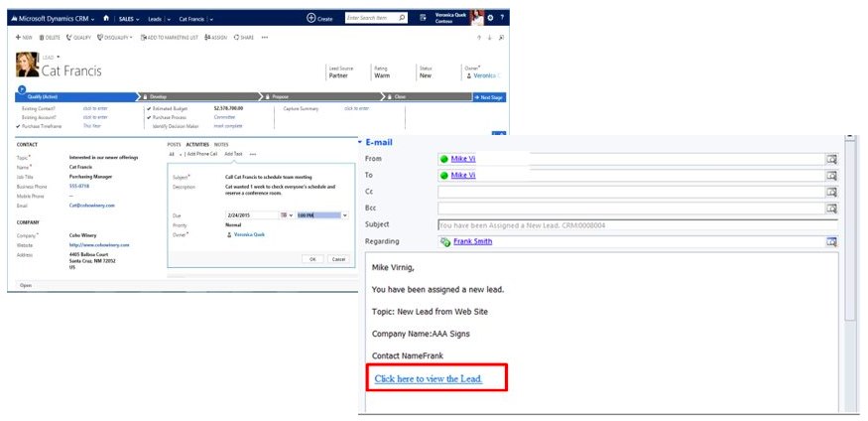Click to enter Capture Summary
Screen dimensions: 868x421
[x=356, y=108]
